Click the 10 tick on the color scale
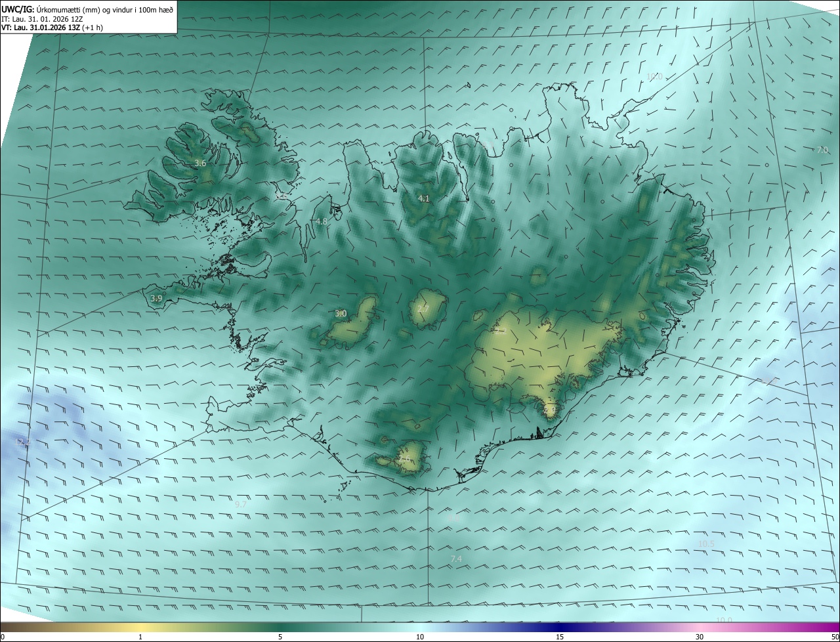 coord(420,637)
